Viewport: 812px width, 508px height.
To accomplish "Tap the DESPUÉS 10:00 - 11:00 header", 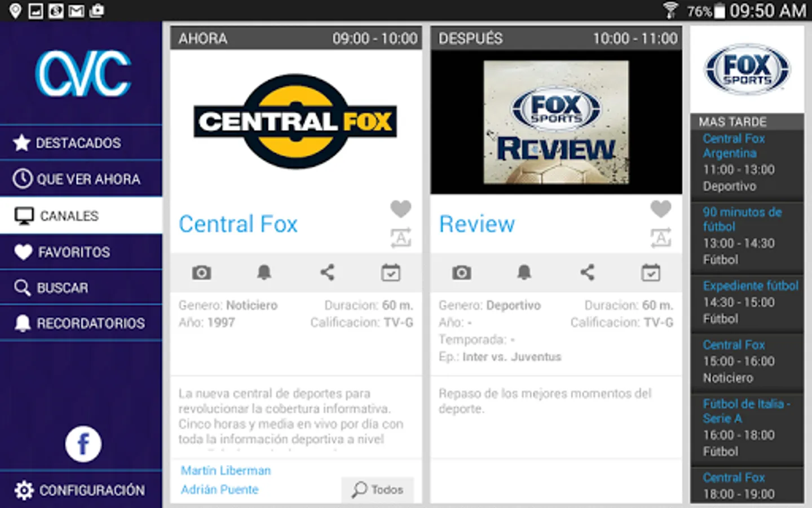I will (x=556, y=38).
